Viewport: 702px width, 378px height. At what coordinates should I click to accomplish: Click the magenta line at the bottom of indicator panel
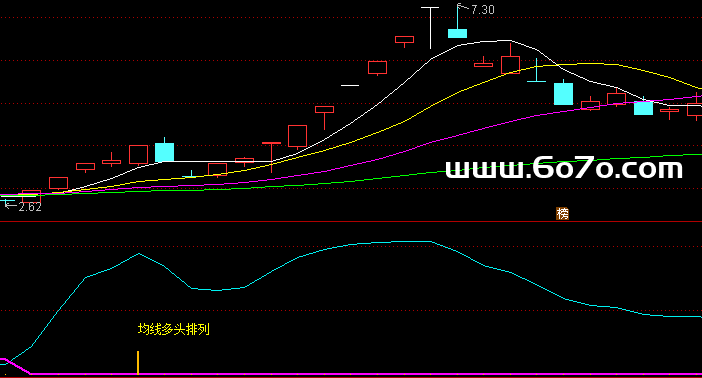click(x=358, y=374)
